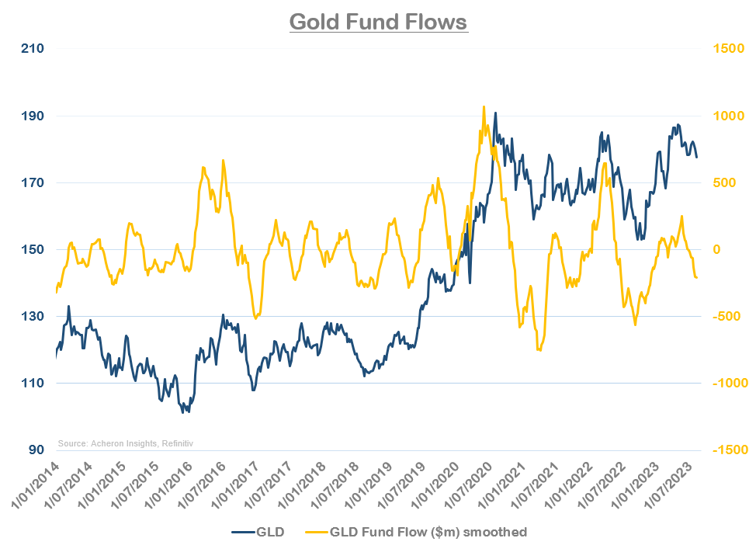Viewport: 756px width, 552px height.
Task: Select the 190 label on left axis
Action: click(33, 116)
